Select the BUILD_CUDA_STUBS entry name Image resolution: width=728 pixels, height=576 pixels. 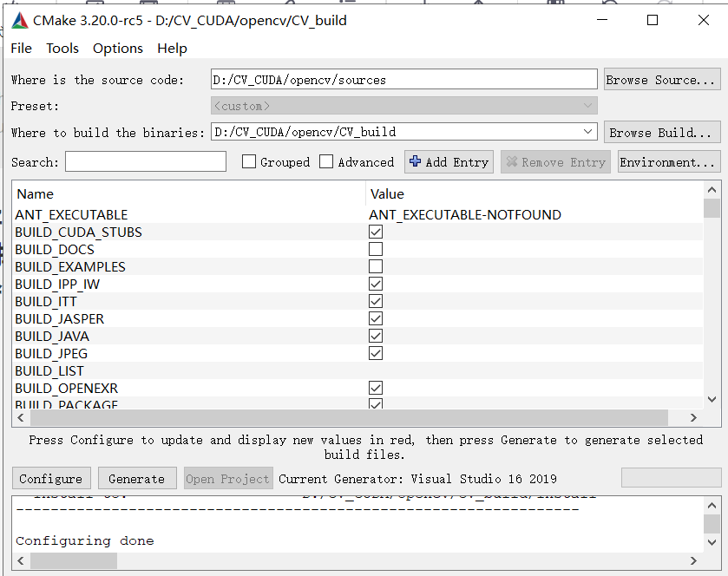coord(78,232)
